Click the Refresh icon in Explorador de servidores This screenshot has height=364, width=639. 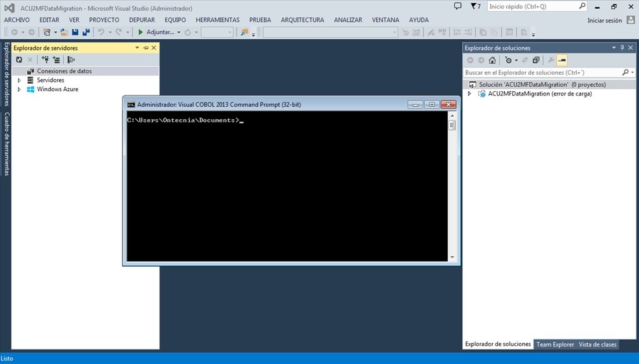(19, 60)
